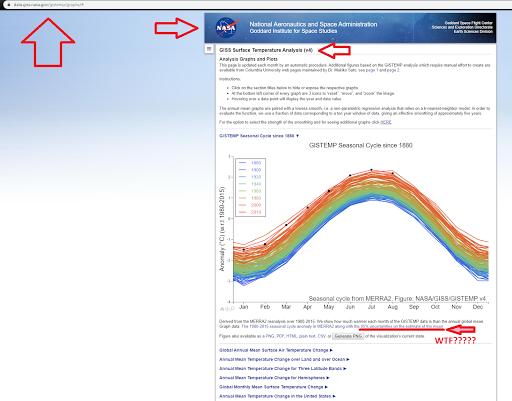Viewport: 512px width, 401px height.
Task: Click the January data point on chart
Action: pos(244,249)
